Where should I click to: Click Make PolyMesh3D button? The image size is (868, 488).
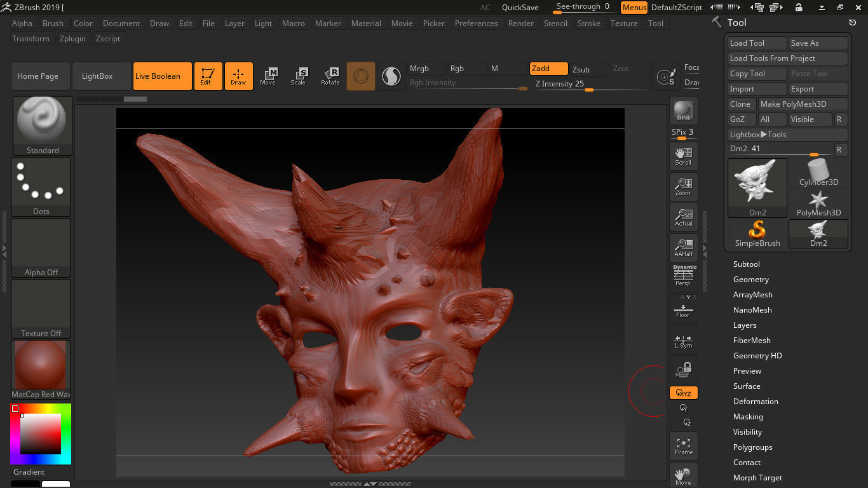pyautogui.click(x=803, y=104)
